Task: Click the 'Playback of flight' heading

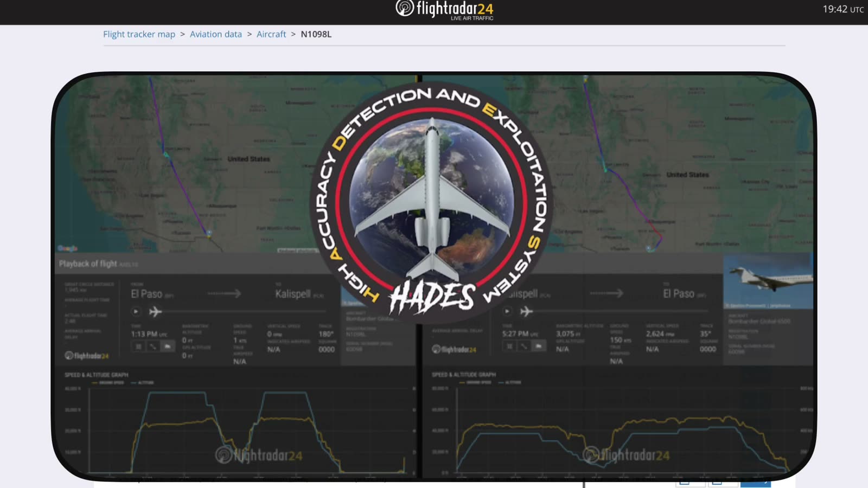Action: pyautogui.click(x=88, y=264)
